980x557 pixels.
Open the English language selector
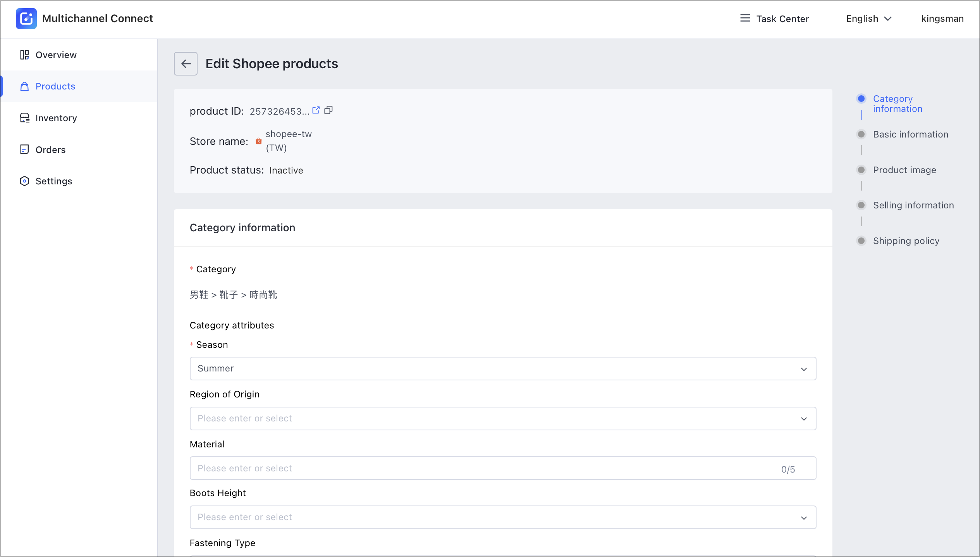(x=869, y=19)
